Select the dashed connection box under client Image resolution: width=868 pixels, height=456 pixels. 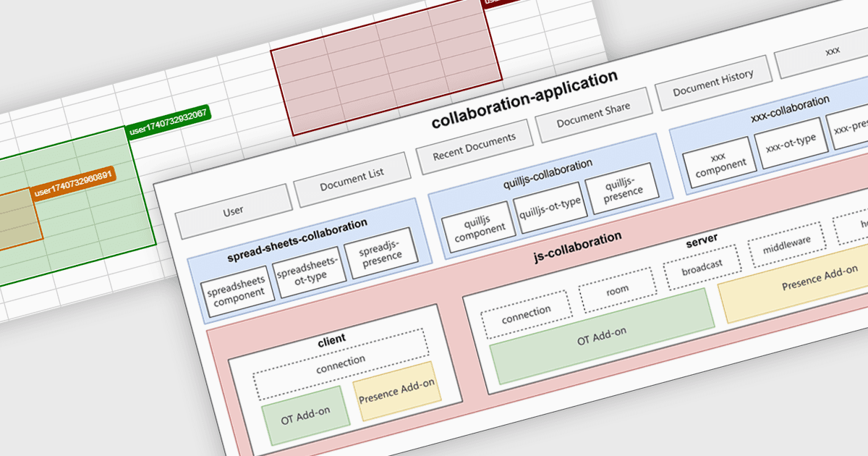[x=340, y=365]
